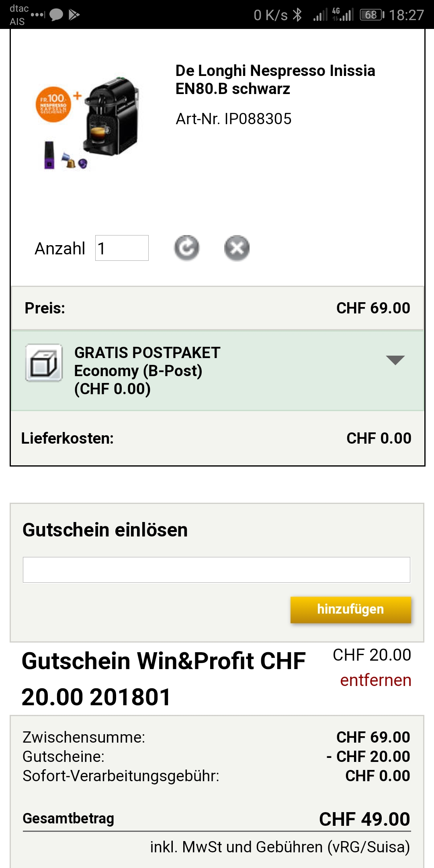Viewport: 434px width, 868px height.
Task: Expand the shipping method dropdown arrow
Action: 395,360
